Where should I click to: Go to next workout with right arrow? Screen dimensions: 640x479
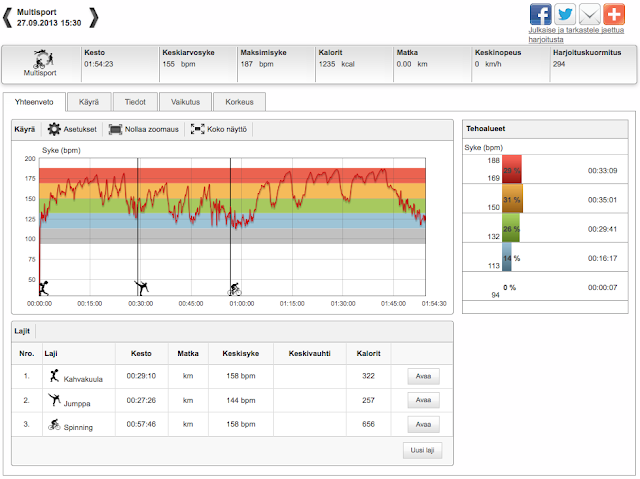pos(94,18)
